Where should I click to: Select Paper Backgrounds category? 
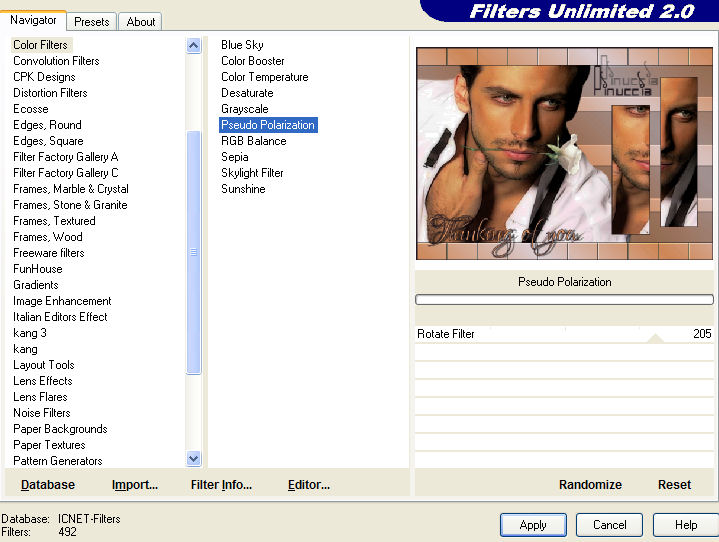tap(60, 429)
